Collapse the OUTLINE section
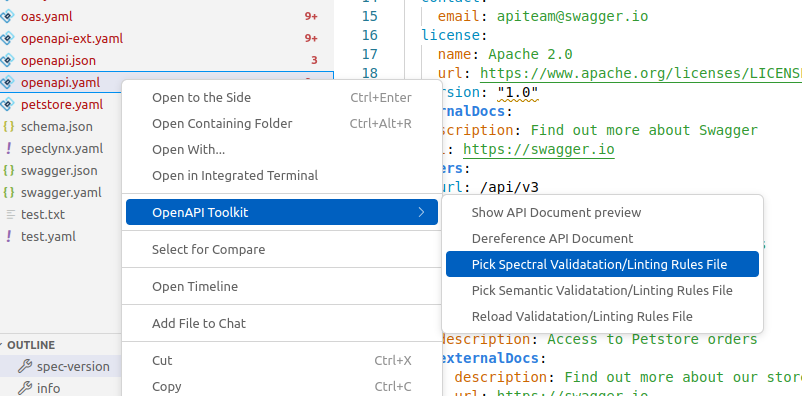 [x=3, y=345]
